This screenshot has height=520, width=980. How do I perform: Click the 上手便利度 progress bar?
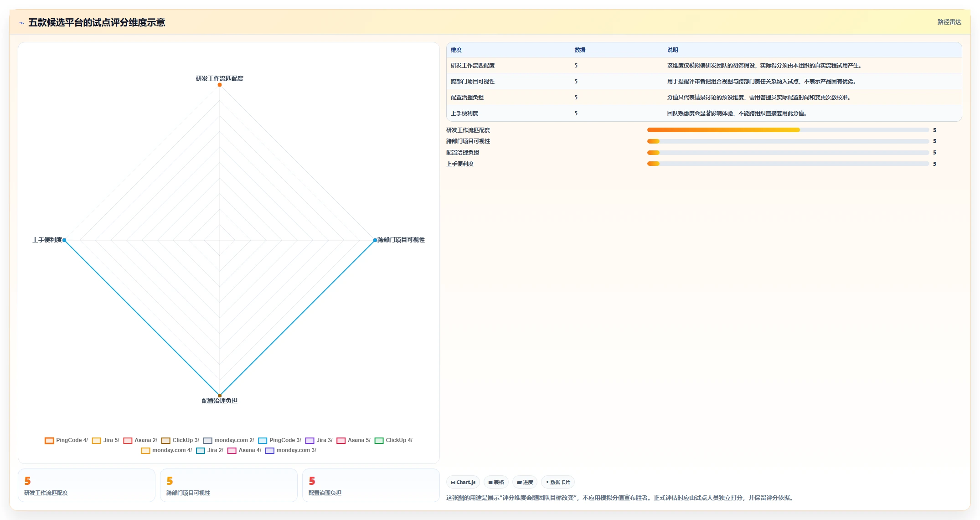click(788, 164)
